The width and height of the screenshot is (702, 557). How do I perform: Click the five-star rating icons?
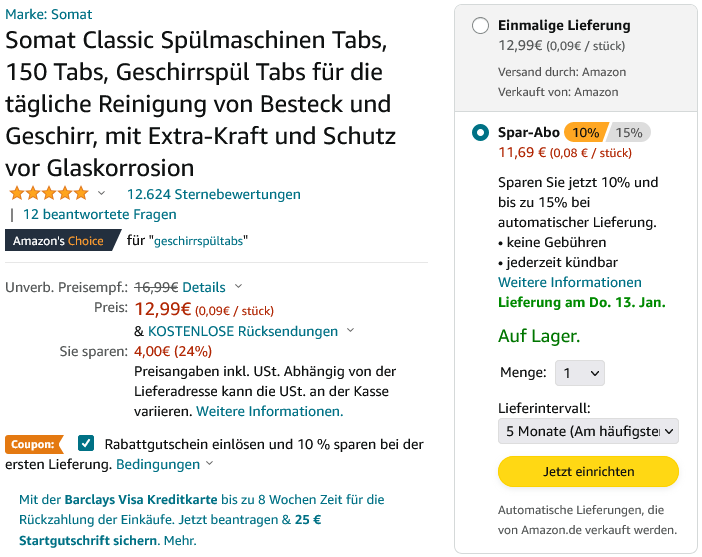click(x=49, y=193)
